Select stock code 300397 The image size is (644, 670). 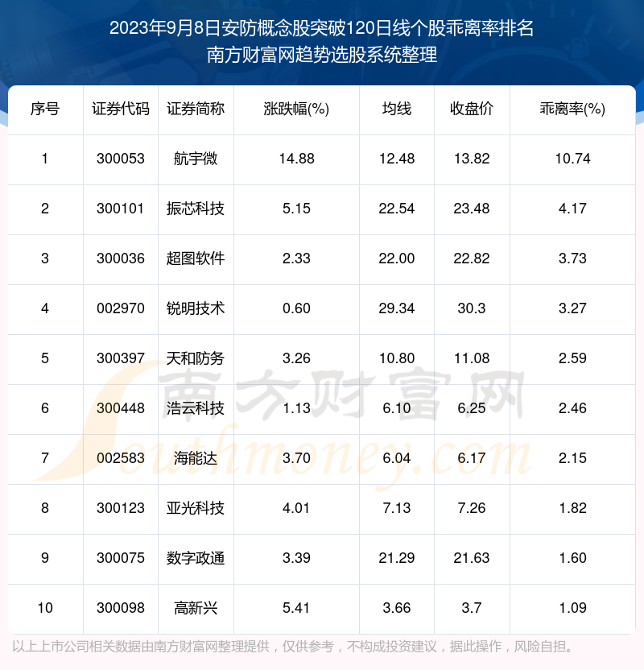(x=121, y=358)
